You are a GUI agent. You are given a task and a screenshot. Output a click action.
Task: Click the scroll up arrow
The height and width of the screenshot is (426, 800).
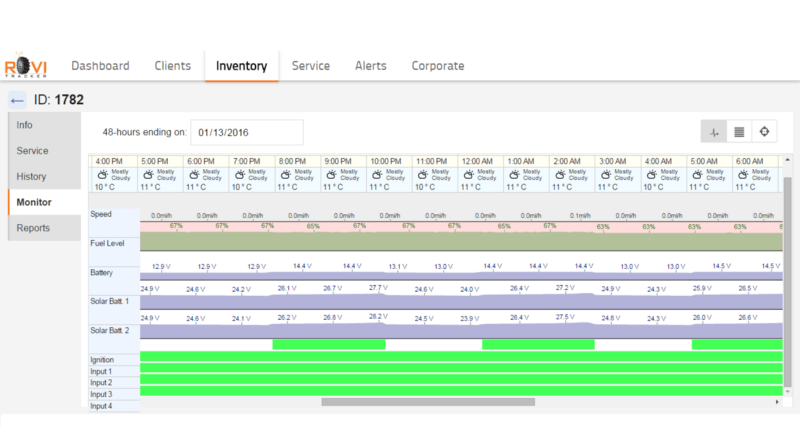pos(788,160)
